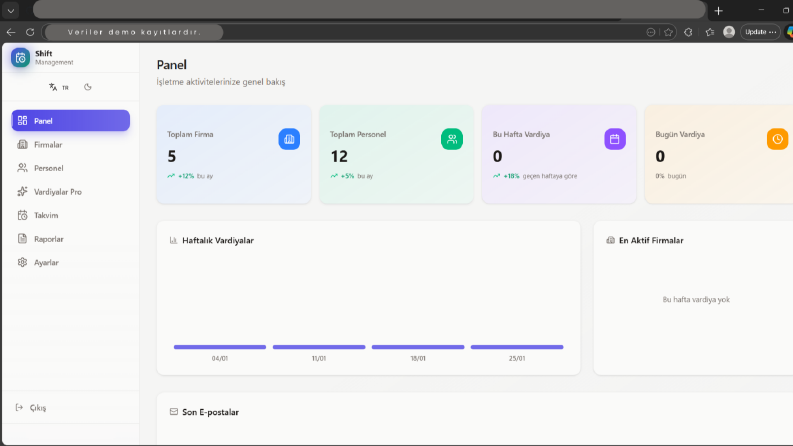Open Firmalar in the sidebar
The width and height of the screenshot is (793, 446).
click(70, 145)
